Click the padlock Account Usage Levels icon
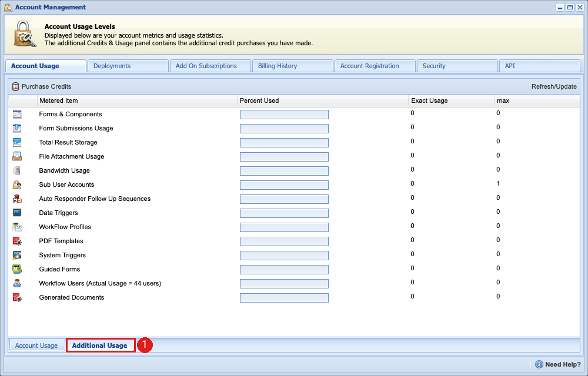Viewport: 588px width, 376px height. point(25,33)
